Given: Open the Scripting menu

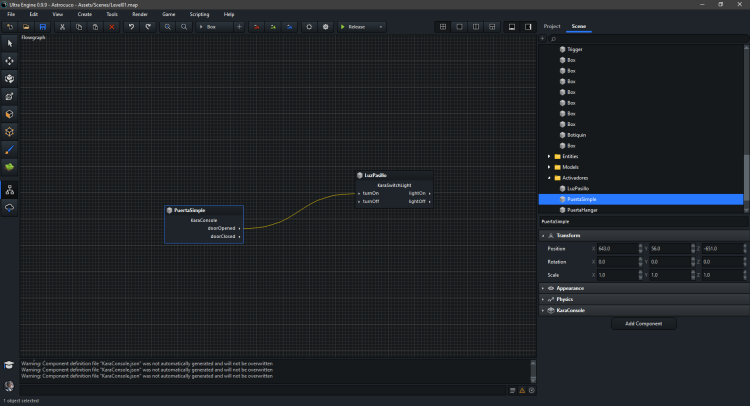Looking at the screenshot, I should click(x=199, y=14).
